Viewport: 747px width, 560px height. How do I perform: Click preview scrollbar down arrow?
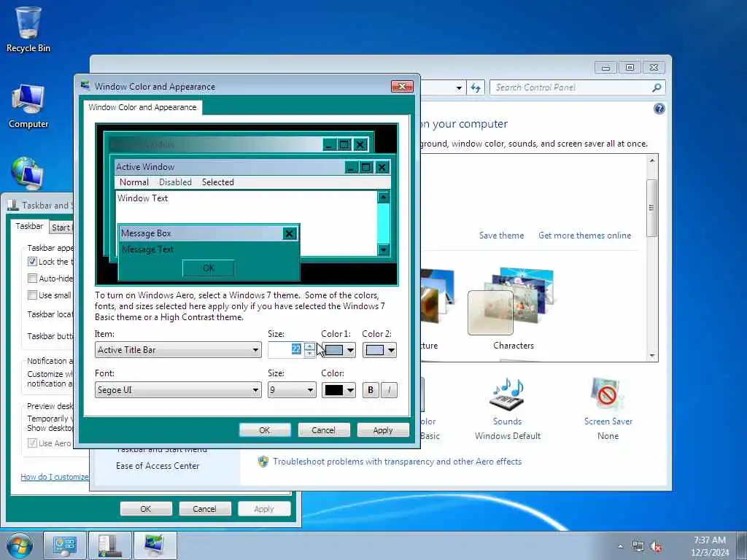point(384,249)
